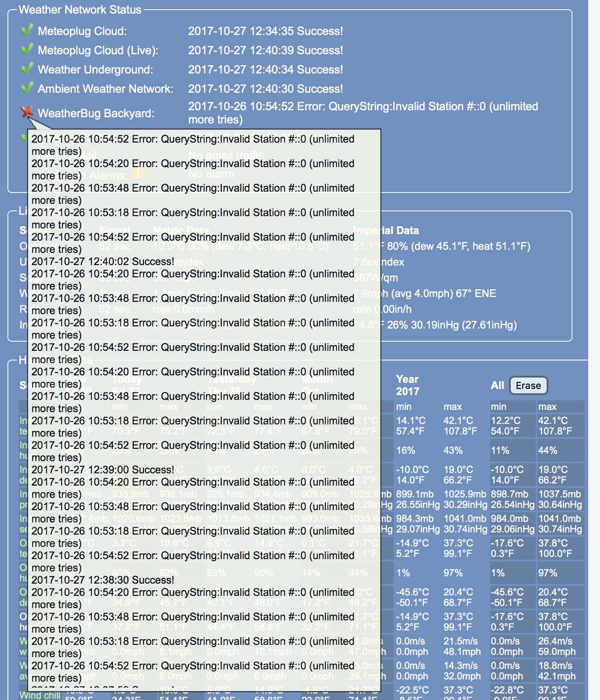
Task: Select the 12:39:00 Success line in tooltip
Action: 103,470
